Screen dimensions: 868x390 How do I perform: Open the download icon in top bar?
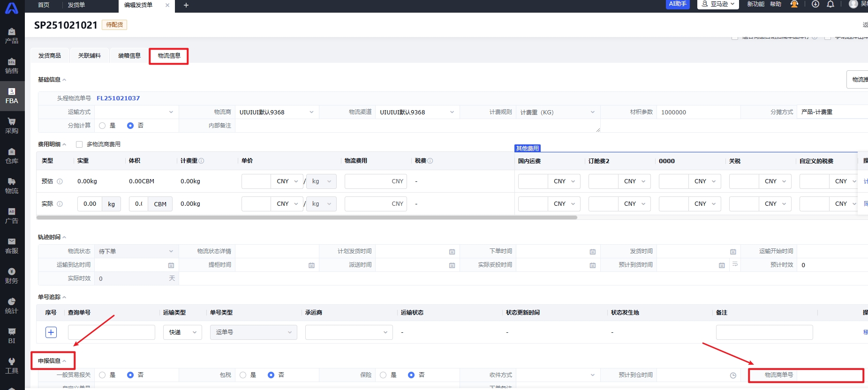(x=815, y=4)
